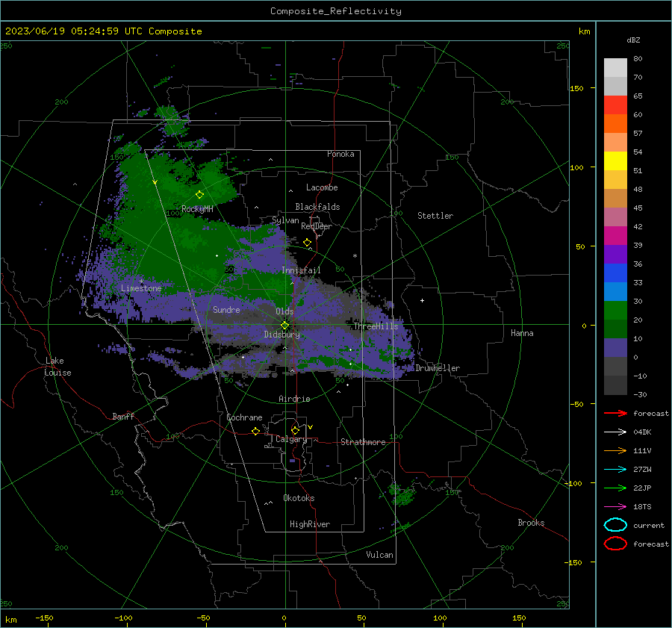
Task: Click the Lacombe town label
Action: tap(322, 187)
